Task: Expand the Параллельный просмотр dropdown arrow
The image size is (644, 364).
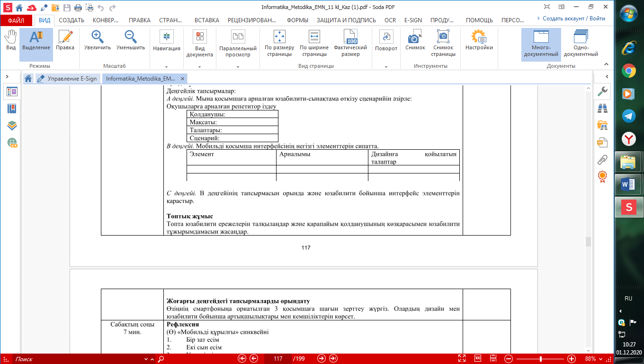Action: click(238, 67)
